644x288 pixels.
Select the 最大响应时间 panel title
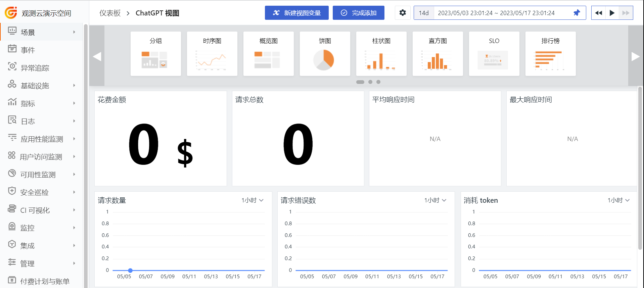(x=531, y=100)
